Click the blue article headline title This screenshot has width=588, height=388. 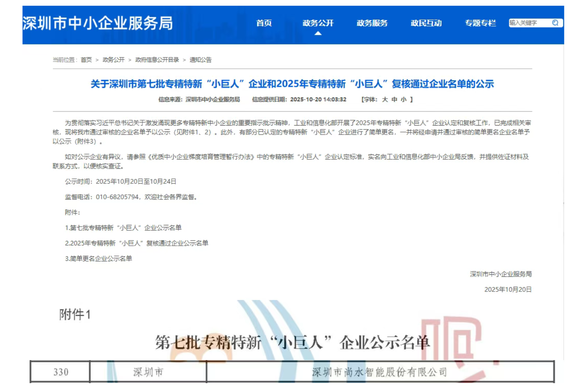point(292,84)
